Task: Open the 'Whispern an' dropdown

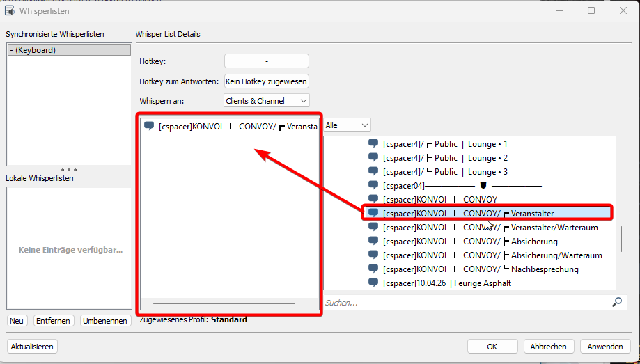Action: 266,101
